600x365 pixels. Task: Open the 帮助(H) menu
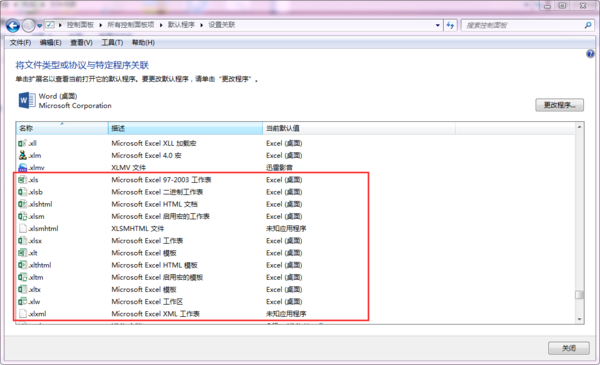(143, 42)
